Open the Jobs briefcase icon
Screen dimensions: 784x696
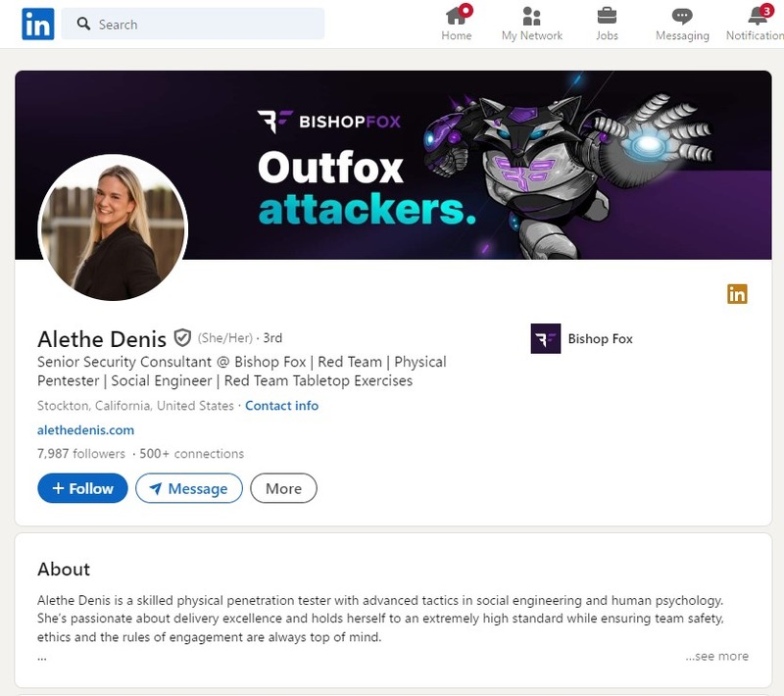607,17
